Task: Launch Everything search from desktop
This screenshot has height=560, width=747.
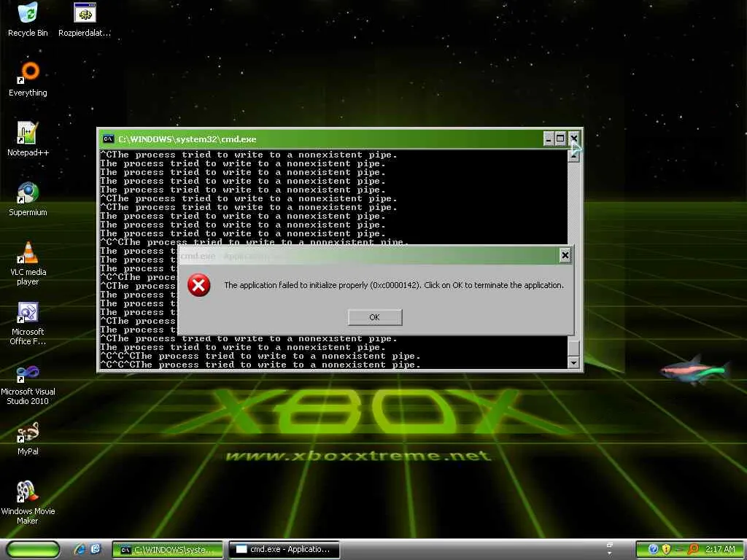Action: [28, 79]
